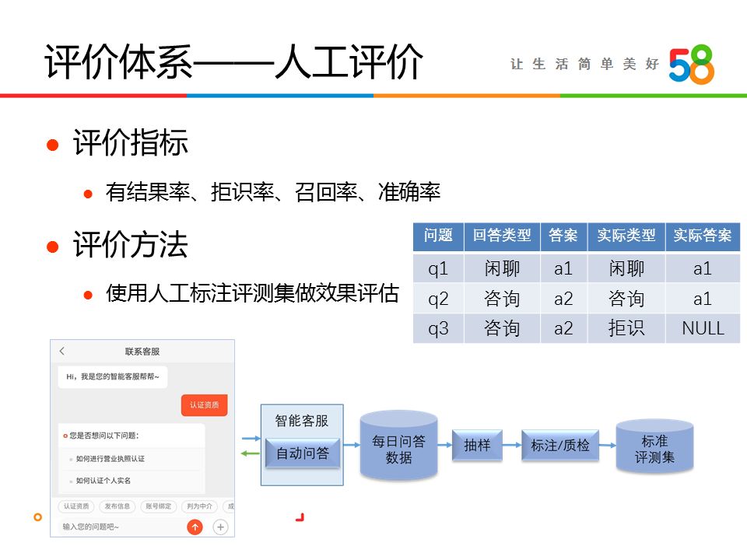Click the back arrow in the chat header
The height and width of the screenshot is (560, 747).
pos(61,352)
